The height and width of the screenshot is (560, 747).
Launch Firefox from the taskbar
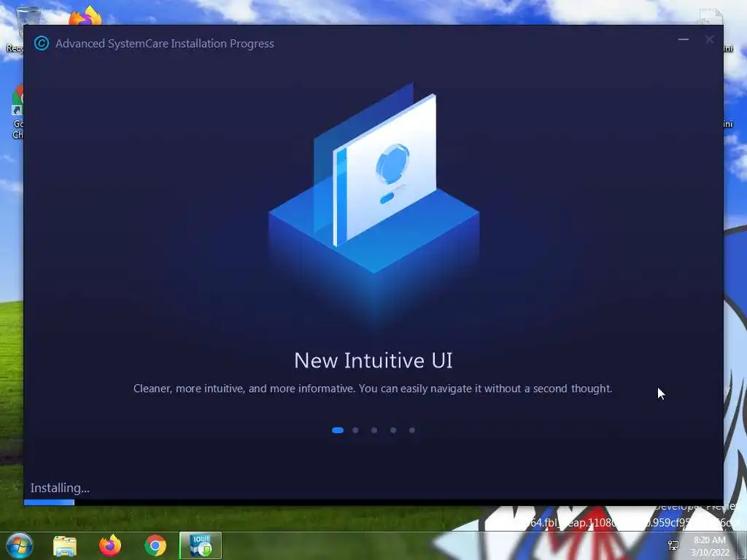click(110, 545)
